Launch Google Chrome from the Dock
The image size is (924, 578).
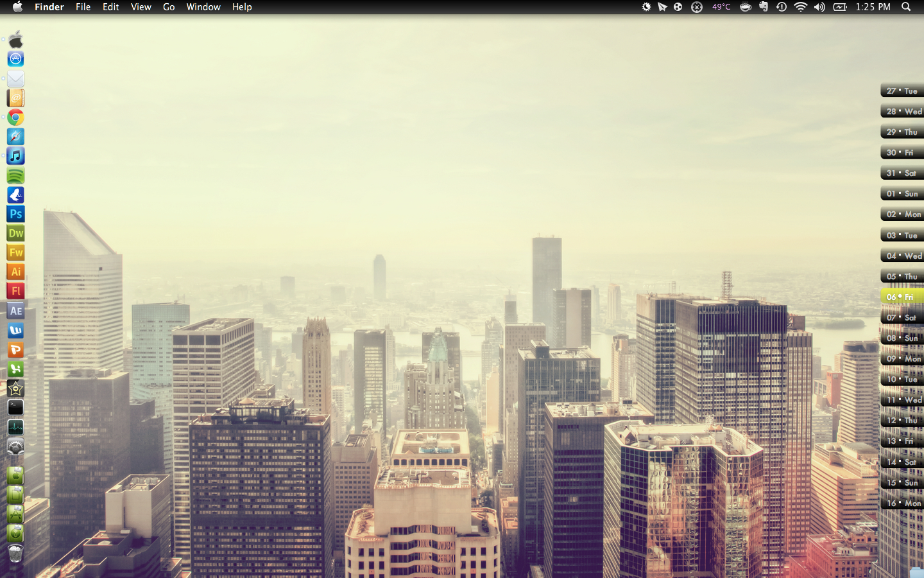click(x=15, y=117)
